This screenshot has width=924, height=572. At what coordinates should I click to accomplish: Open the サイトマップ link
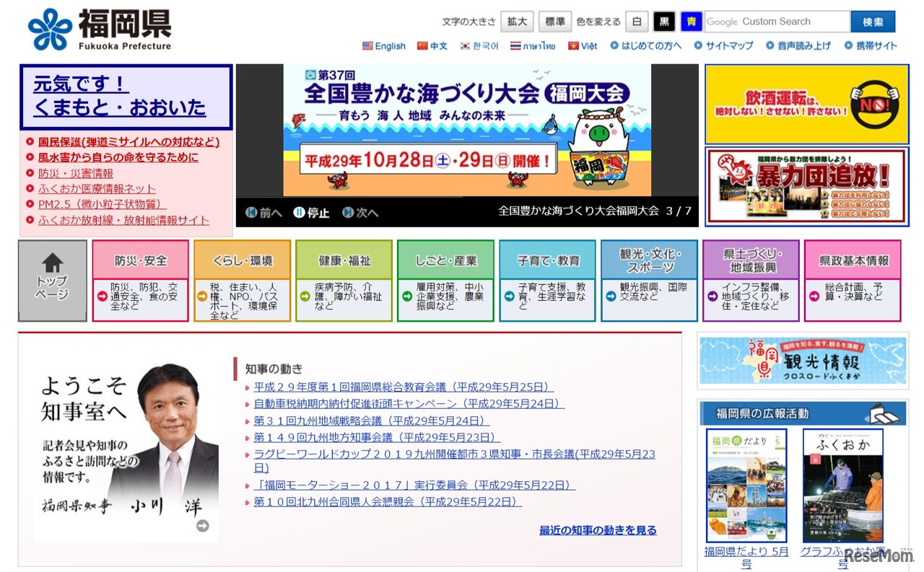pyautogui.click(x=724, y=46)
